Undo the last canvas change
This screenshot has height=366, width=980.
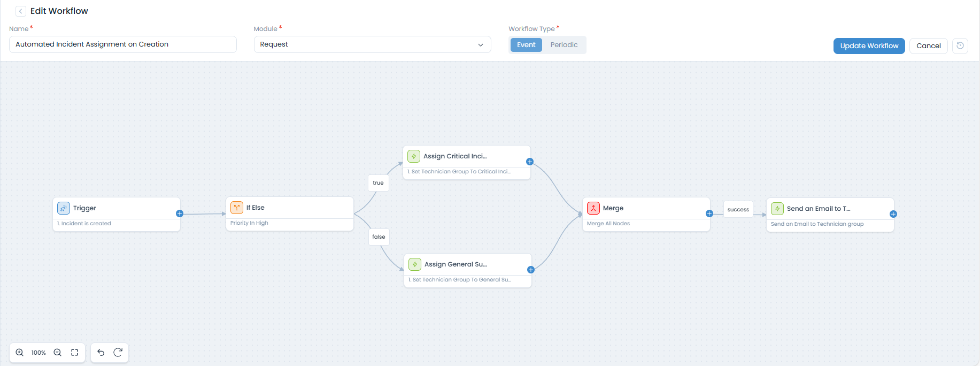coord(101,353)
